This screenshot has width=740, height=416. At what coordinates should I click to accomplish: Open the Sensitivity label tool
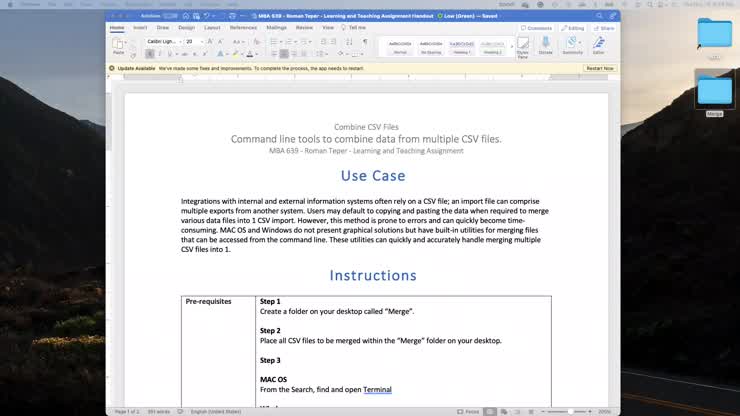tap(572, 45)
